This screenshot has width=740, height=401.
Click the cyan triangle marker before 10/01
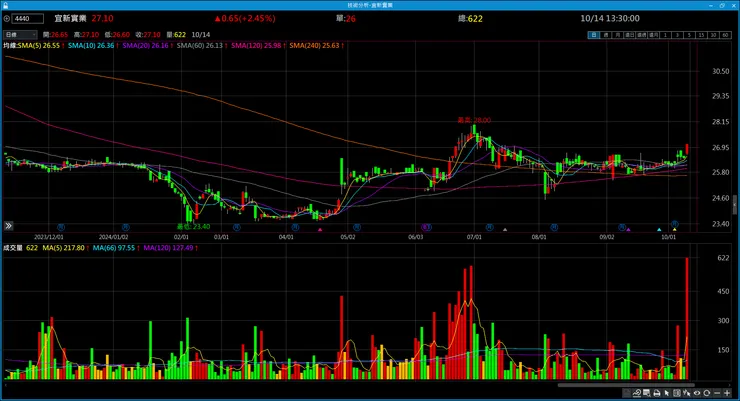(x=659, y=230)
